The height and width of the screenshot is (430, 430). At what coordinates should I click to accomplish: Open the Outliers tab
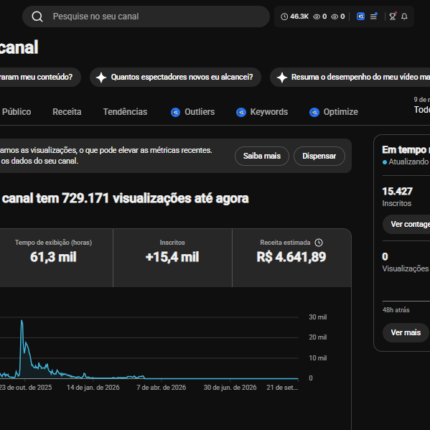coord(193,112)
